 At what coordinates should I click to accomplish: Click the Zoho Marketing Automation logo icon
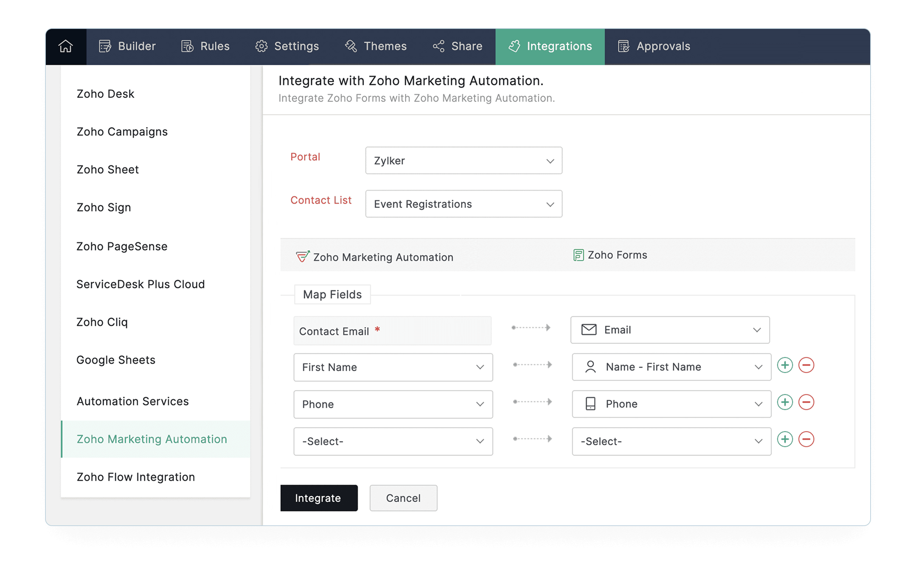(x=303, y=256)
